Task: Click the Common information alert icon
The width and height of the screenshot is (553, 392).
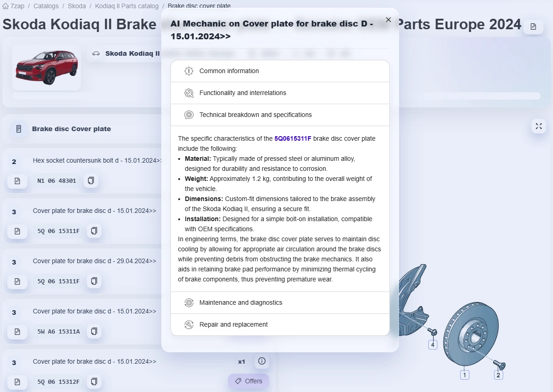Action: [x=189, y=71]
